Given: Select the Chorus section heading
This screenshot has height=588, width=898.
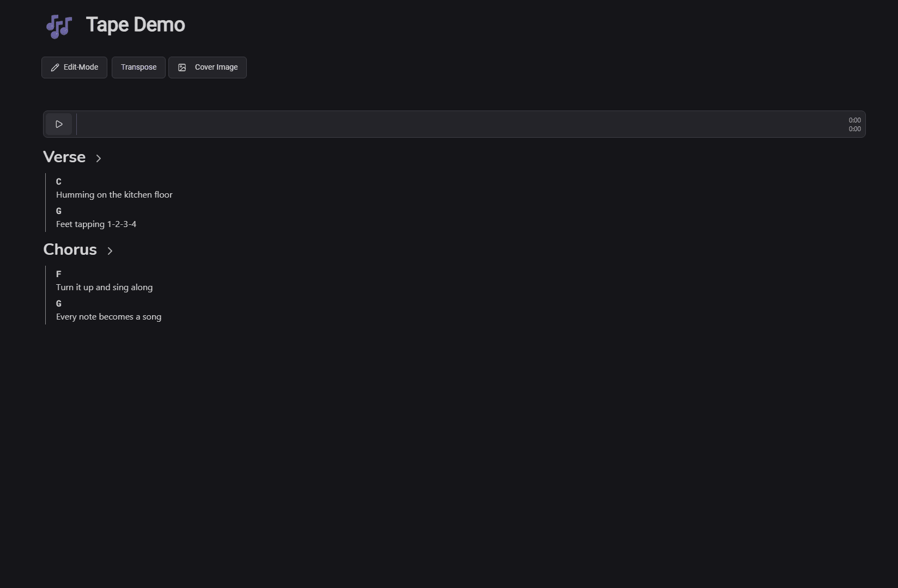Looking at the screenshot, I should coord(70,250).
